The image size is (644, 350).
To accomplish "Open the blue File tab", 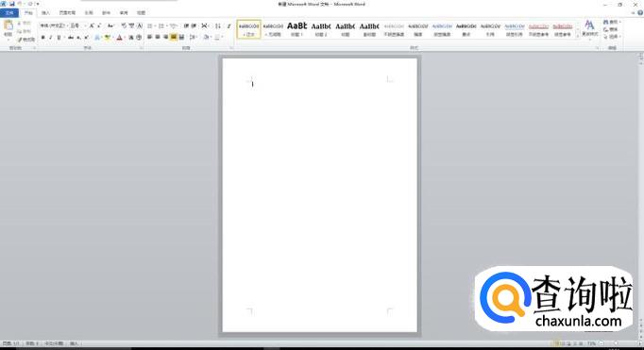I will [x=9, y=13].
